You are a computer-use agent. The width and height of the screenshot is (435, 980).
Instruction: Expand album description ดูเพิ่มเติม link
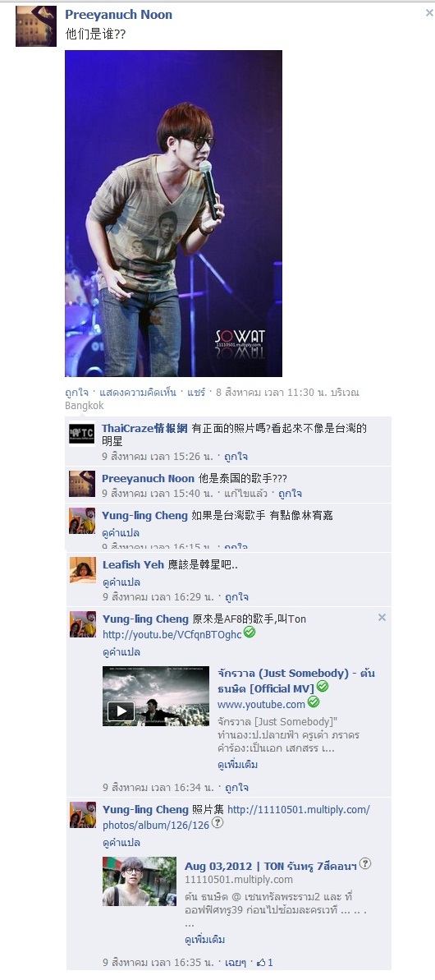tap(204, 940)
